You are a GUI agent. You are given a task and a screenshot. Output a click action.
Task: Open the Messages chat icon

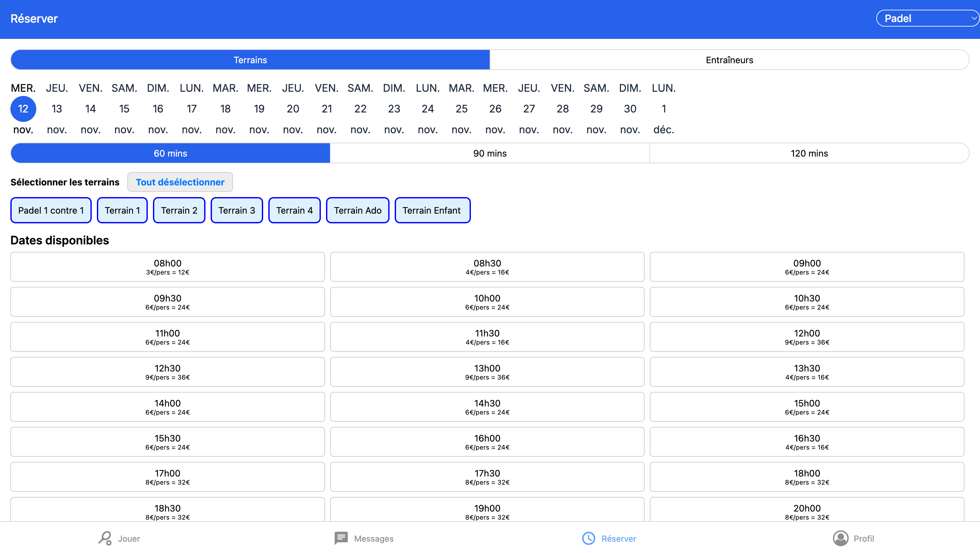(x=341, y=538)
